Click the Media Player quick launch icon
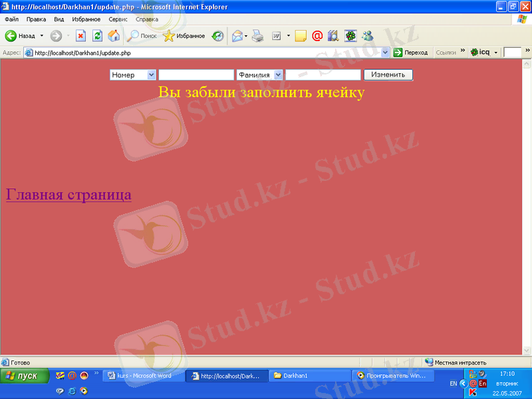The width and height of the screenshot is (532, 399). pos(84,391)
